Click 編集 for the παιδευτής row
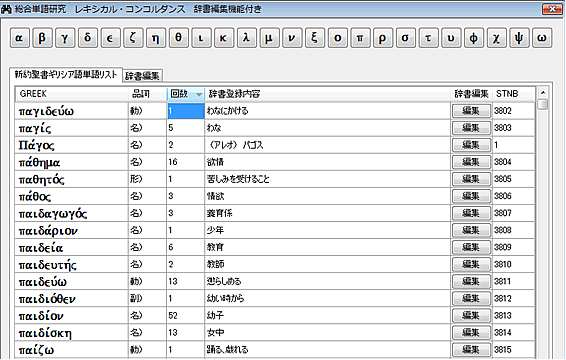 point(471,264)
